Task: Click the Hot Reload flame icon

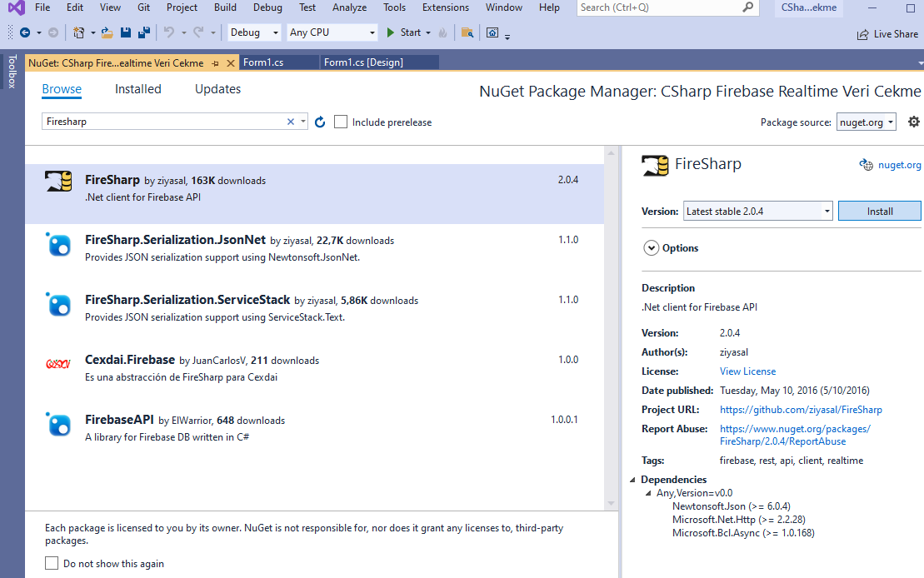Action: 443,32
